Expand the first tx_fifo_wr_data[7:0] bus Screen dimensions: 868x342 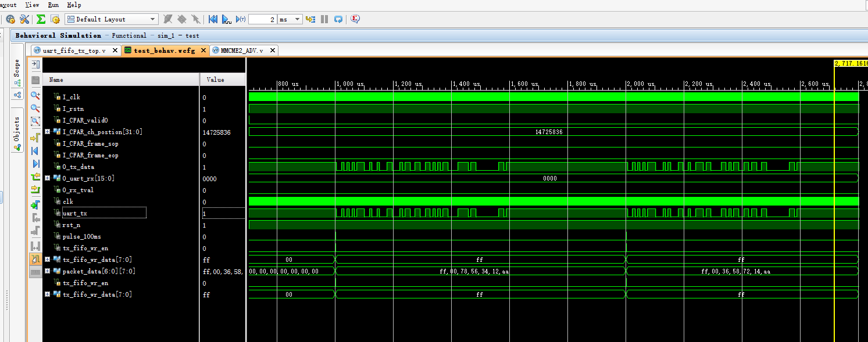(x=48, y=260)
